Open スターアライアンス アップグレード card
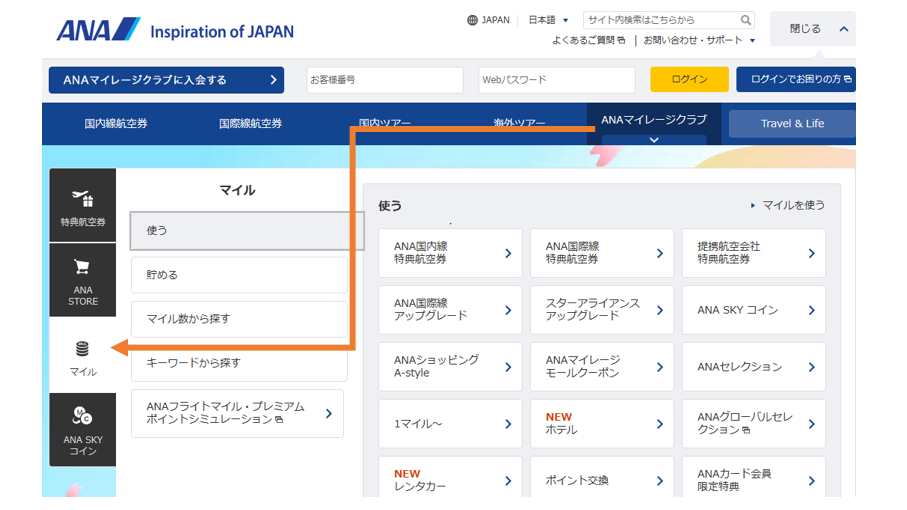907x510 pixels. coord(602,310)
